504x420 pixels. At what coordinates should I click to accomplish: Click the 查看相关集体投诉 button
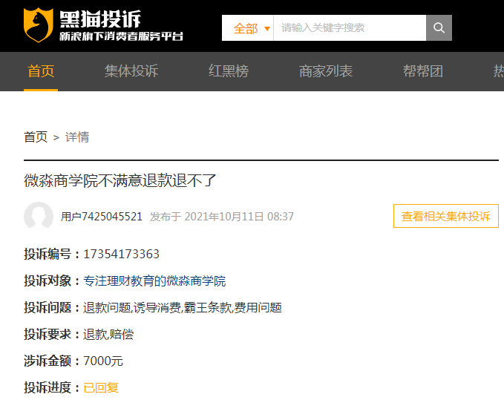click(446, 216)
